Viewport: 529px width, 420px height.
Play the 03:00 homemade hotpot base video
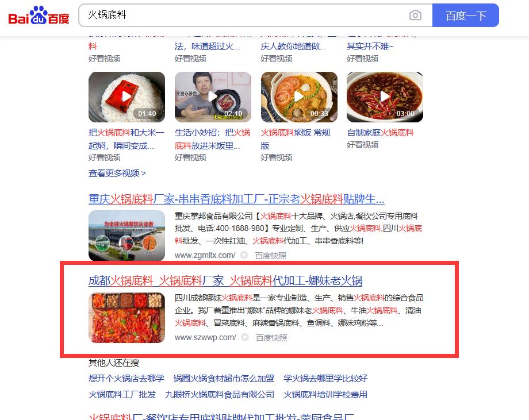pyautogui.click(x=385, y=97)
